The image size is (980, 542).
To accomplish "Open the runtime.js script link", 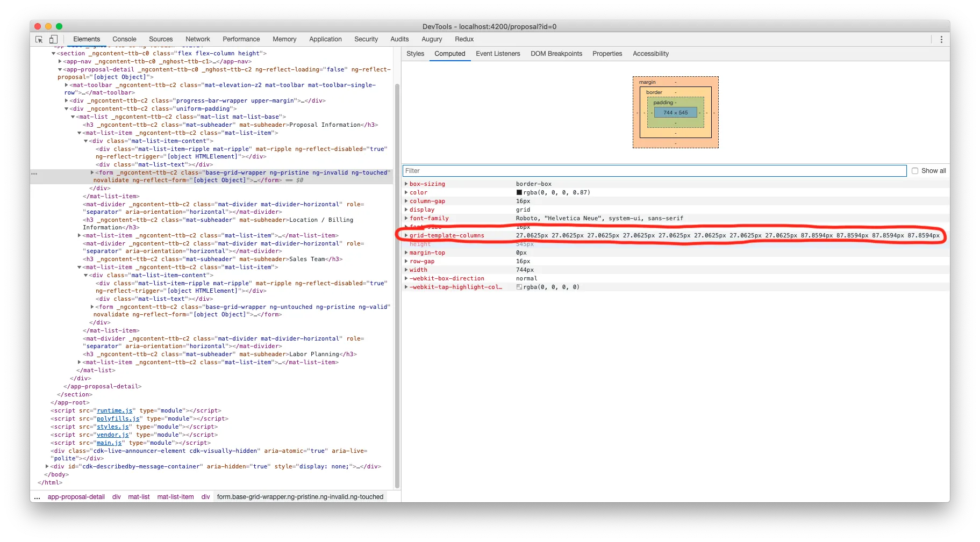I will click(115, 411).
